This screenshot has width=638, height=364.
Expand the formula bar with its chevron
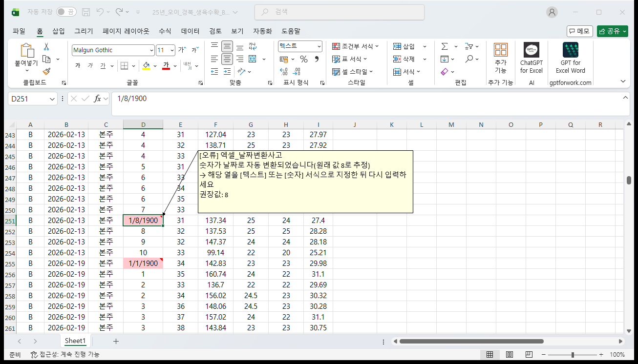[626, 97]
